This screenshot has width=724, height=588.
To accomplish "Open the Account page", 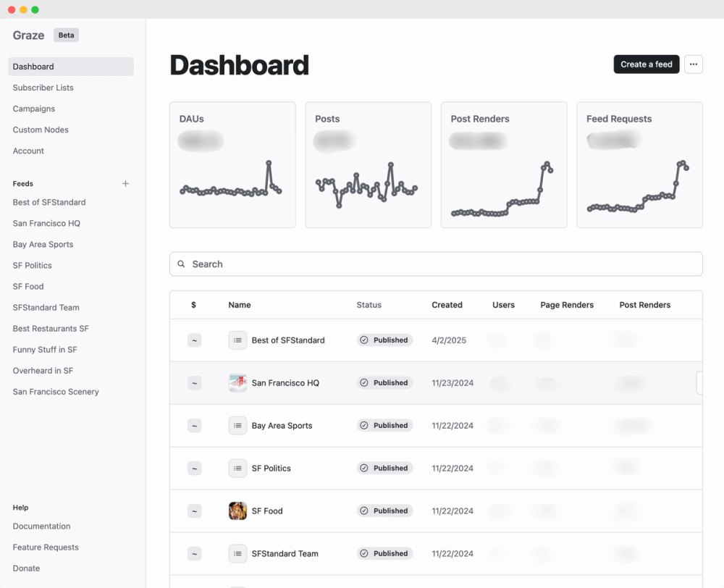I will pos(28,151).
